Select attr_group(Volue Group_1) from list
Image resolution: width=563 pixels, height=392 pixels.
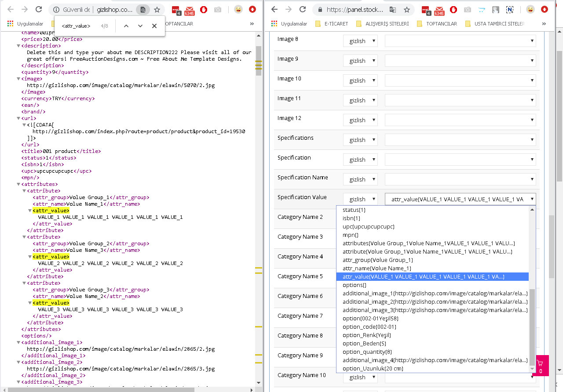[432, 260]
